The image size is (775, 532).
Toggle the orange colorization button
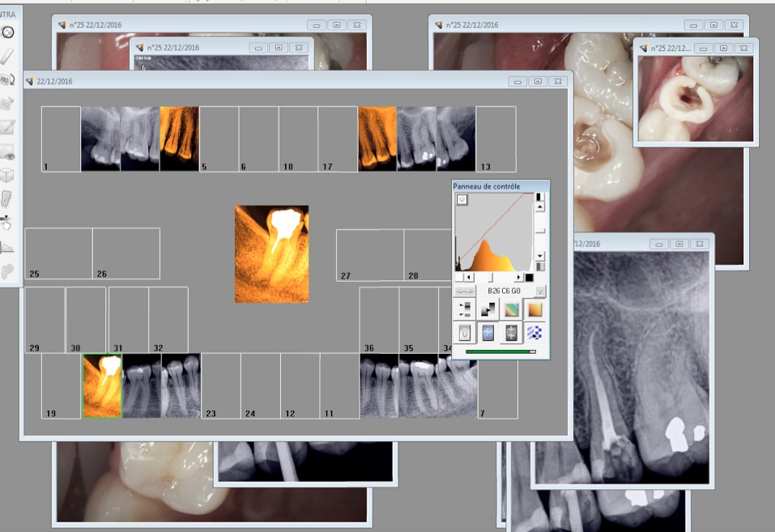(x=534, y=309)
